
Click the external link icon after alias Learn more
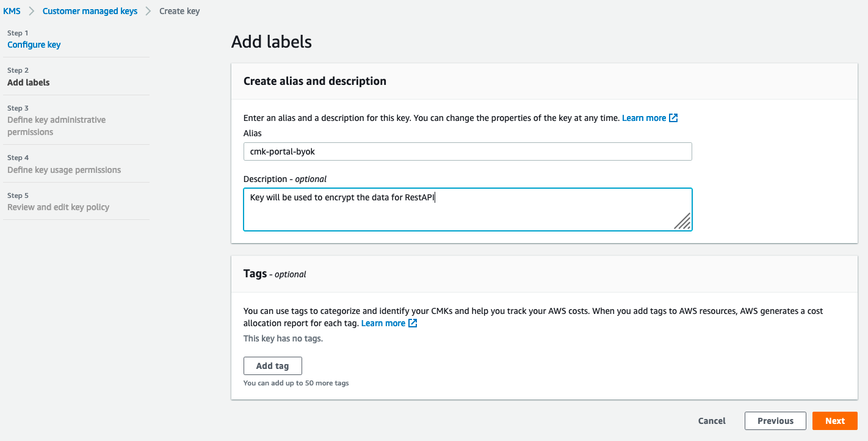click(x=674, y=118)
